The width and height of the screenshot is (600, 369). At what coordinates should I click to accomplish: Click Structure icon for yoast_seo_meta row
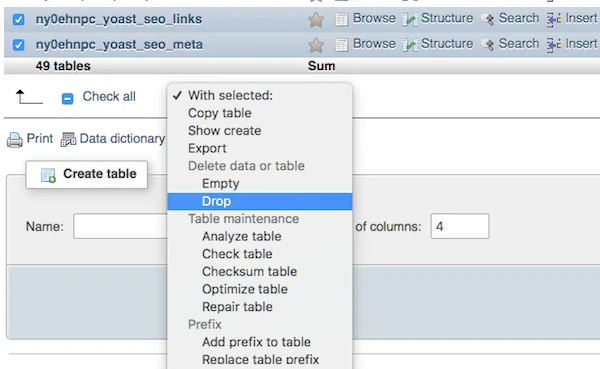410,45
